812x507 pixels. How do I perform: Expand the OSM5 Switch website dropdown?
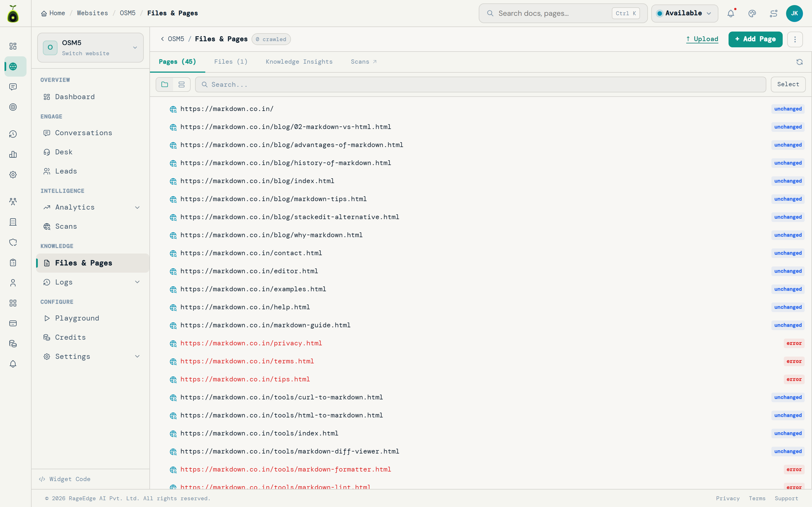91,48
